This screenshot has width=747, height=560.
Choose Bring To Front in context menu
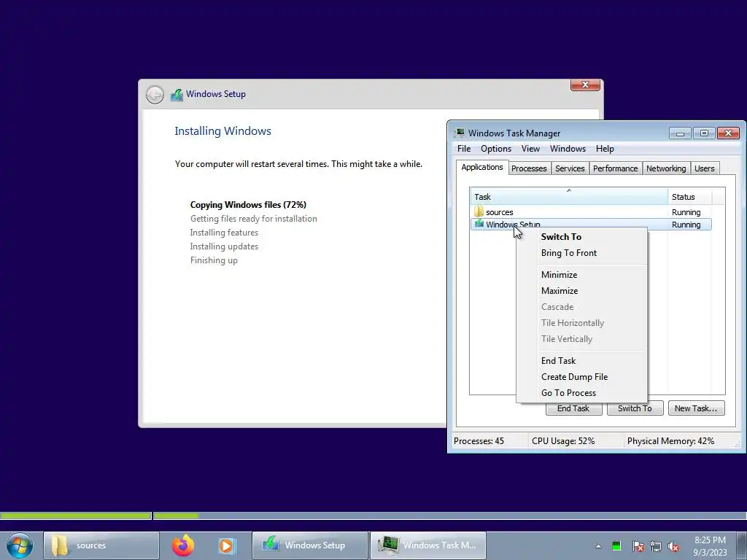tap(581, 253)
